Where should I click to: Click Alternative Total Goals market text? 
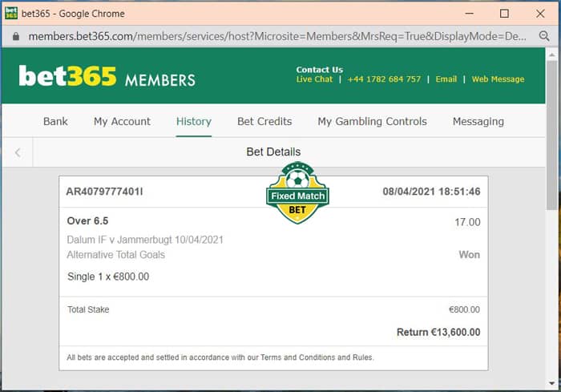[x=116, y=255]
